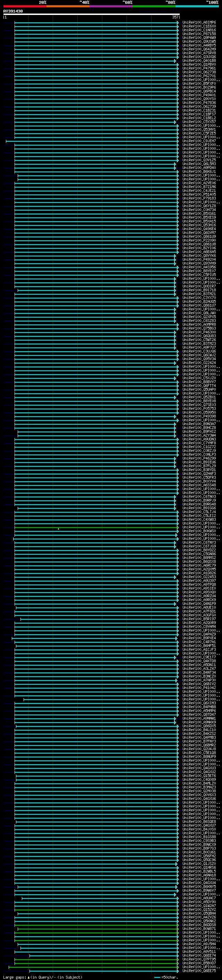Select hit label UniRef100_B5B0D7
The image size is (222, 980).
pyautogui.click(x=199, y=963)
